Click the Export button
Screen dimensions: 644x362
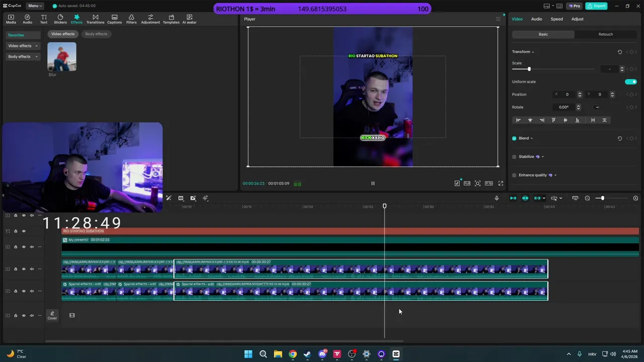[597, 6]
